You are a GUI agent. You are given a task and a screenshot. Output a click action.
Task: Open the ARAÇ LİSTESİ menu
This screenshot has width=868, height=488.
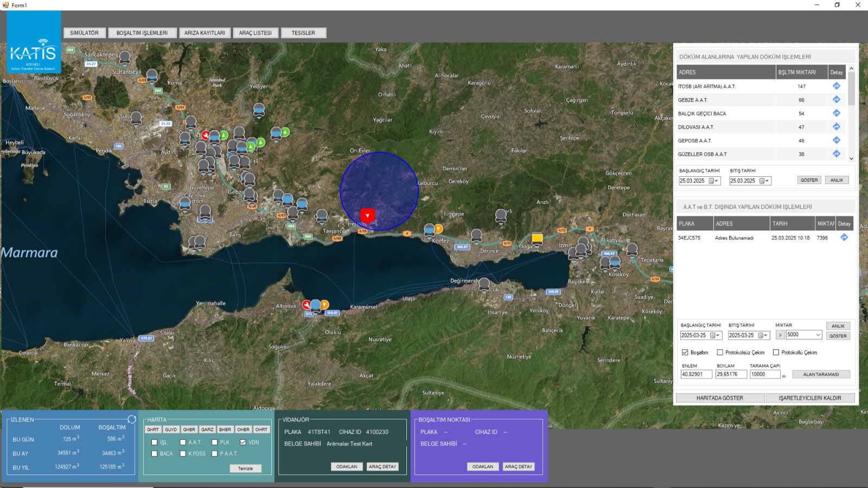coord(256,33)
